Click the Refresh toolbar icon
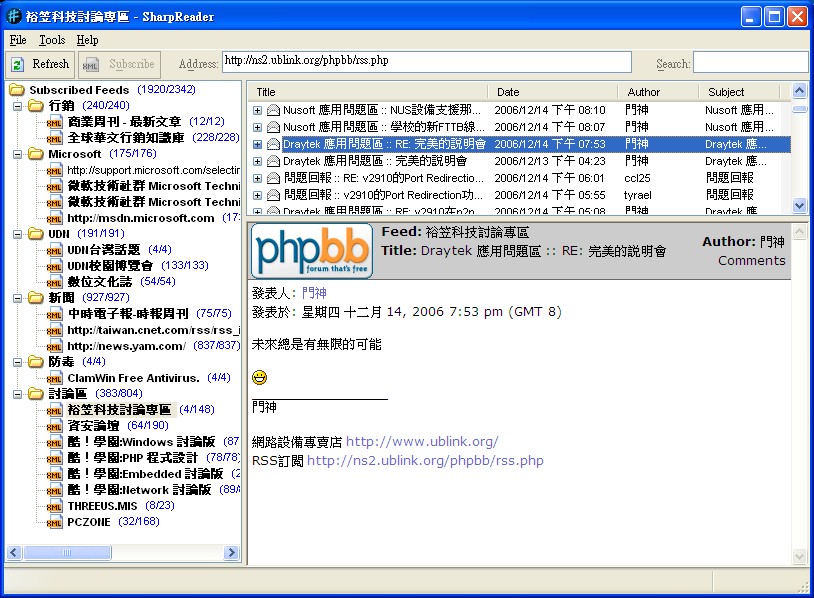Viewport: 814px width, 598px height. (17, 64)
